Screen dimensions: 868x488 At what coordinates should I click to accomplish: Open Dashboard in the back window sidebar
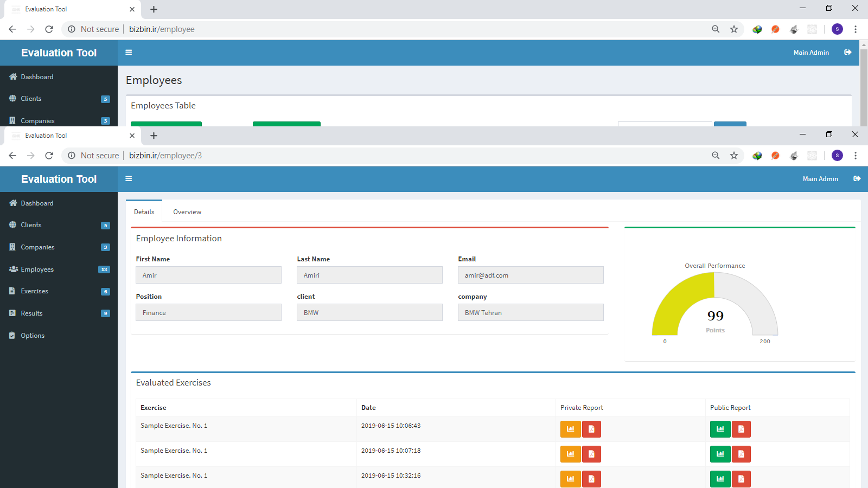pyautogui.click(x=59, y=77)
